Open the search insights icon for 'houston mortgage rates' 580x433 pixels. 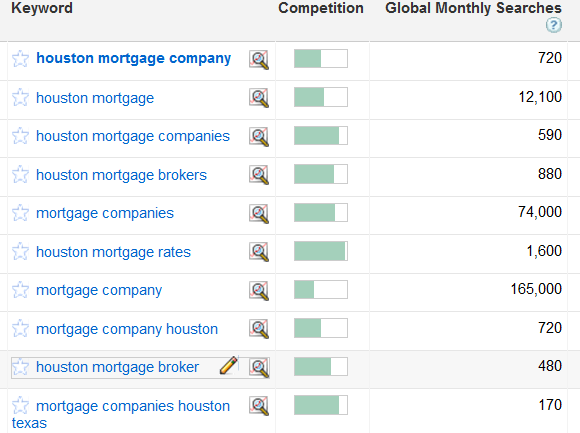click(259, 252)
